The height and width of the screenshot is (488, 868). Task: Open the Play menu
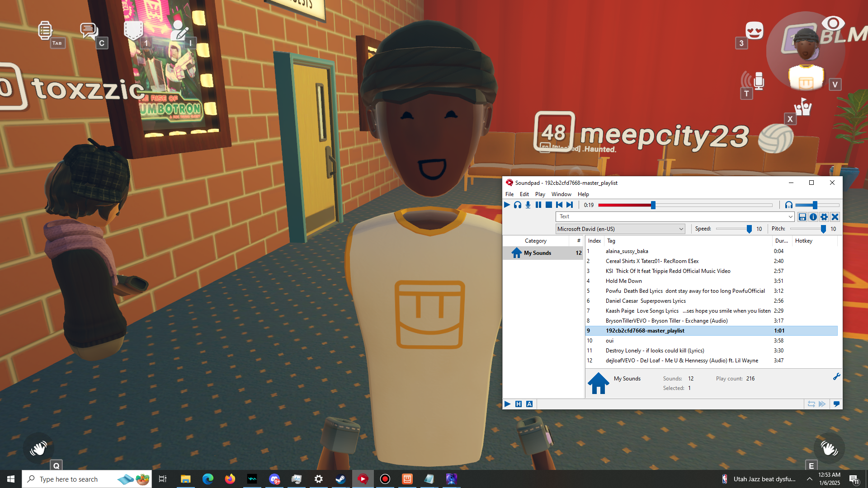coord(540,194)
